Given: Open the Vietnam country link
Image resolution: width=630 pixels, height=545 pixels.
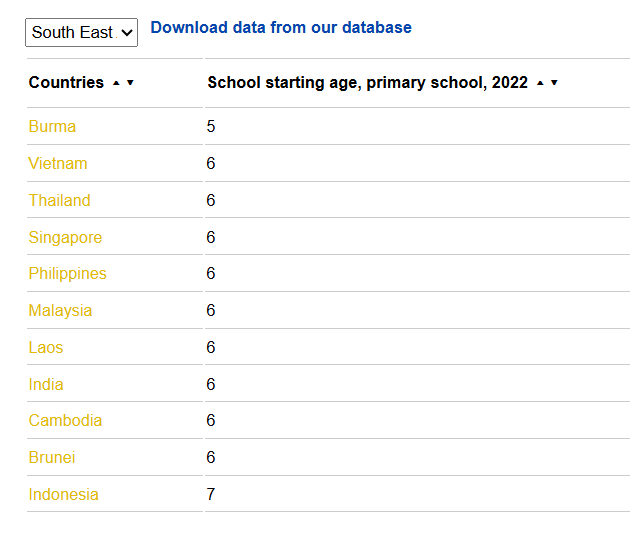Looking at the screenshot, I should click(58, 164).
